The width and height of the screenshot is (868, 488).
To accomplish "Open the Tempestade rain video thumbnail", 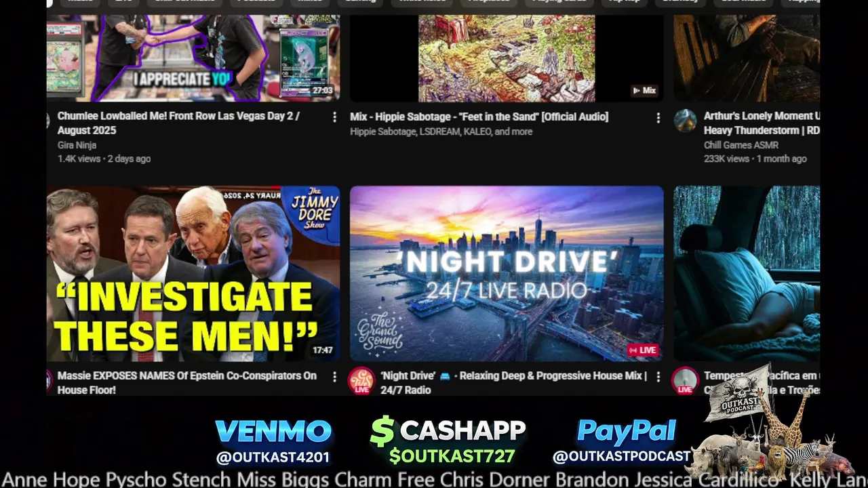I will click(x=747, y=274).
